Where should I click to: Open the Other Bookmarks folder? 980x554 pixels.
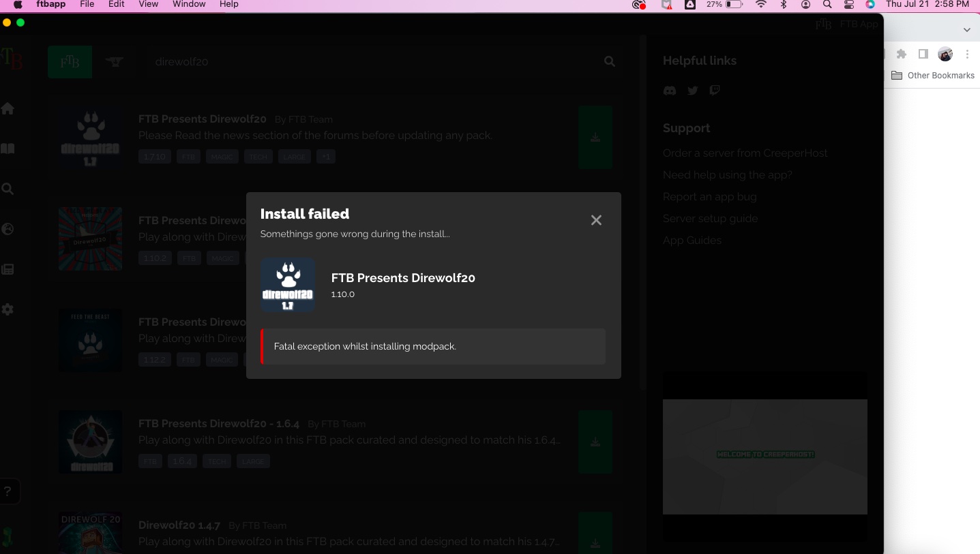(933, 75)
